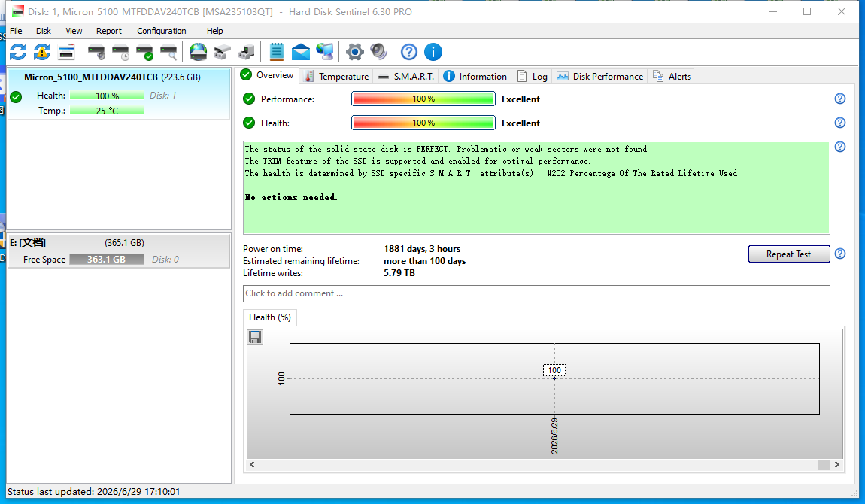Image resolution: width=865 pixels, height=504 pixels.
Task: Click the globe over disk toolbar icon
Action: (198, 53)
